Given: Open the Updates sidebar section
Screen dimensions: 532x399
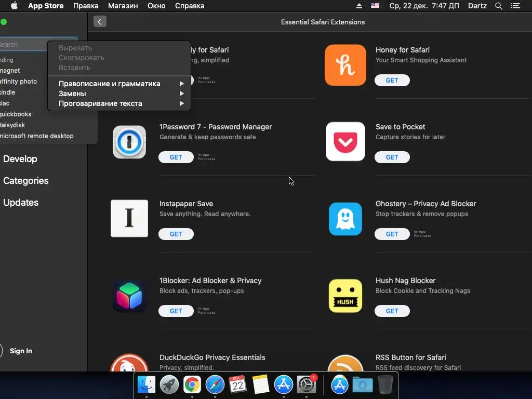Looking at the screenshot, I should point(21,202).
